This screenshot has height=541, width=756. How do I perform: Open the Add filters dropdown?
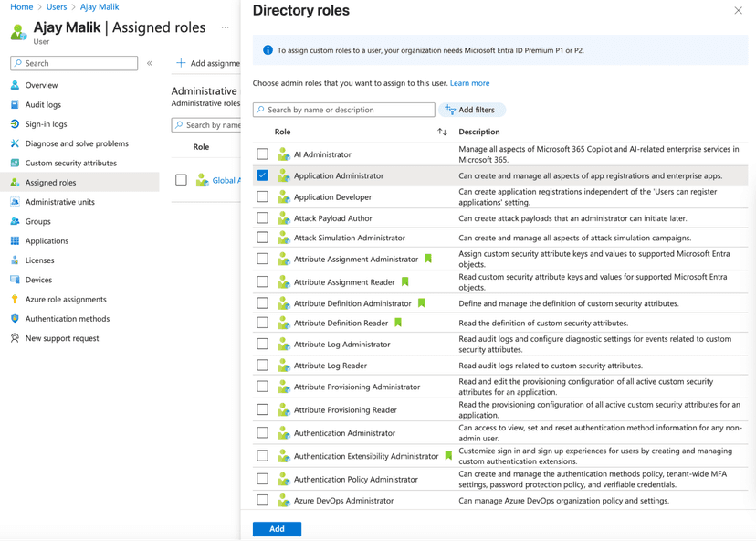471,109
